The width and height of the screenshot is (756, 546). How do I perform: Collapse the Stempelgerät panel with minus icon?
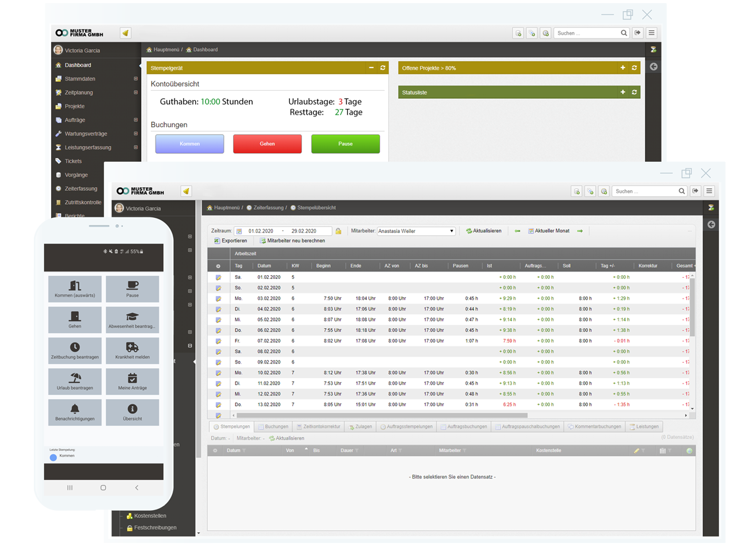point(371,68)
